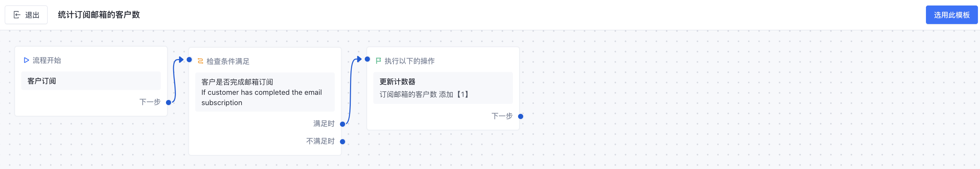Click the 不满足时 branch label
The height and width of the screenshot is (169, 980).
320,141
